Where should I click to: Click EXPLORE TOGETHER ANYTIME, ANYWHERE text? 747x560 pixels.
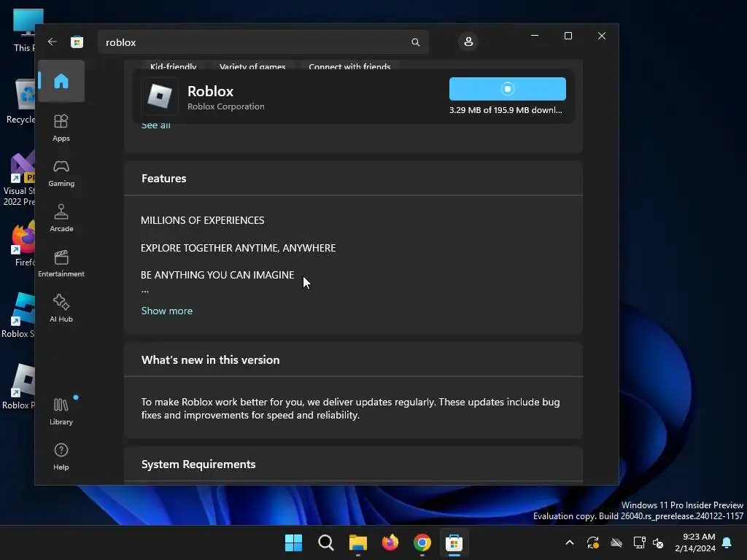tap(239, 248)
